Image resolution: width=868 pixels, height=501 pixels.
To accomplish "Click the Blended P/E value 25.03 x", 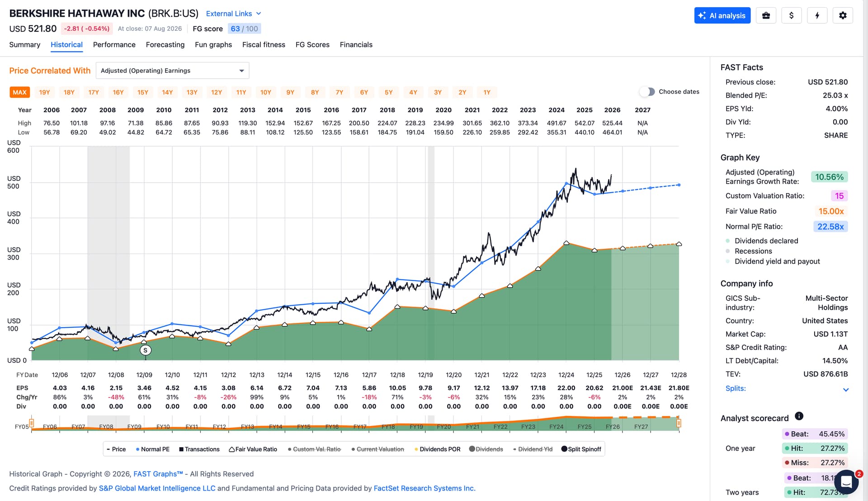I will [835, 95].
